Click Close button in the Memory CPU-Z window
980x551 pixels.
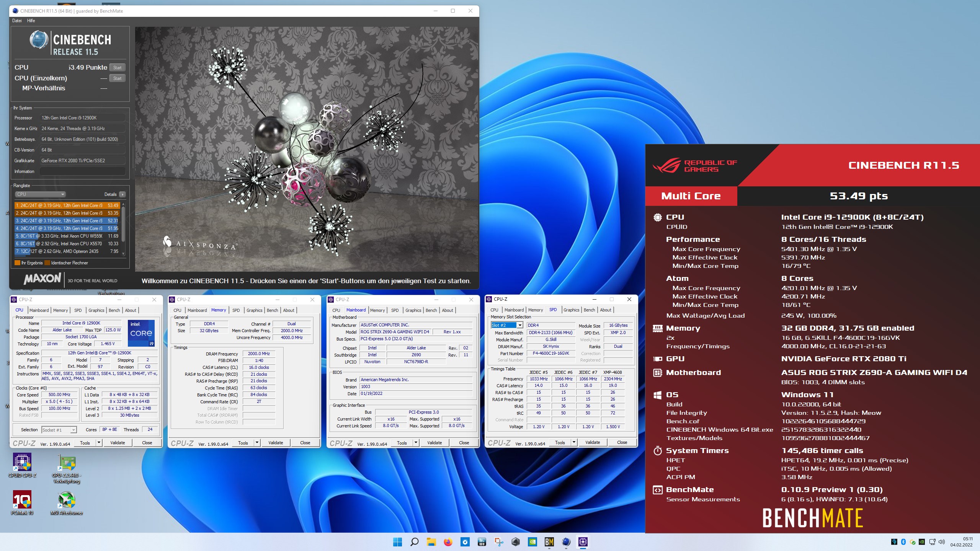pyautogui.click(x=305, y=443)
